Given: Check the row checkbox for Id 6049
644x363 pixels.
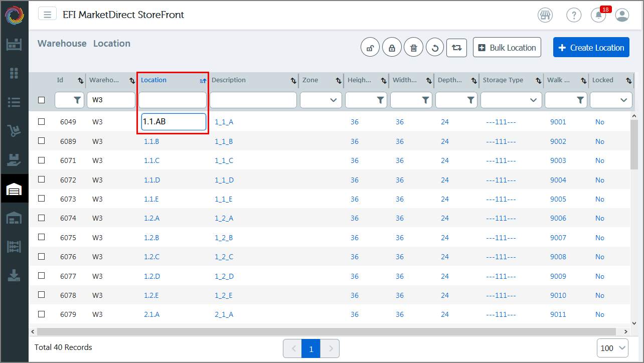Looking at the screenshot, I should 42,122.
